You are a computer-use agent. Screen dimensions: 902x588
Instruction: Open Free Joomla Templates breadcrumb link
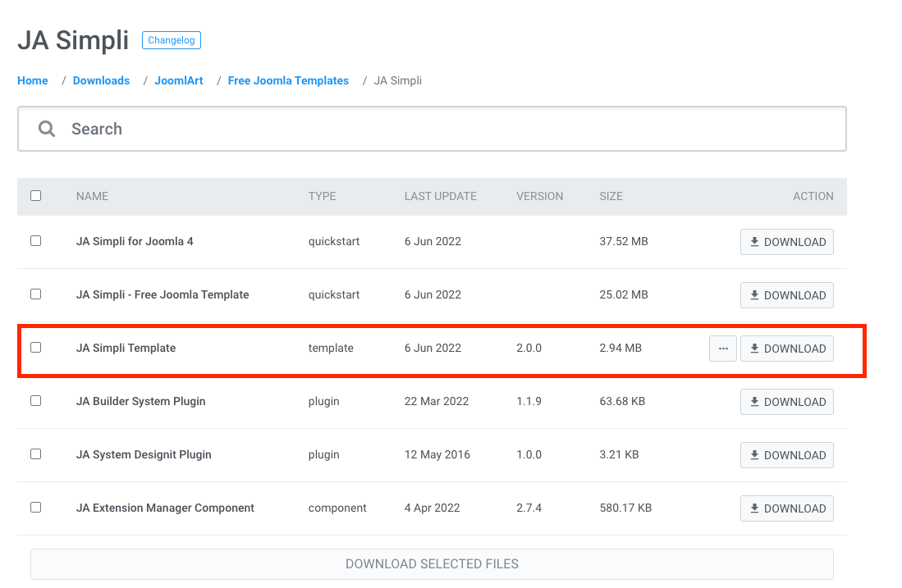(x=288, y=80)
